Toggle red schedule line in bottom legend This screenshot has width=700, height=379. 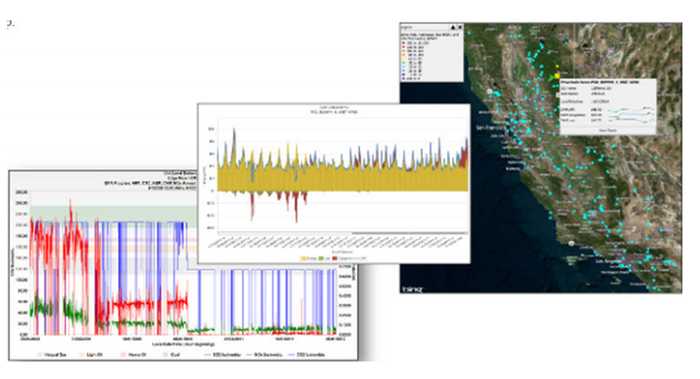click(222, 355)
